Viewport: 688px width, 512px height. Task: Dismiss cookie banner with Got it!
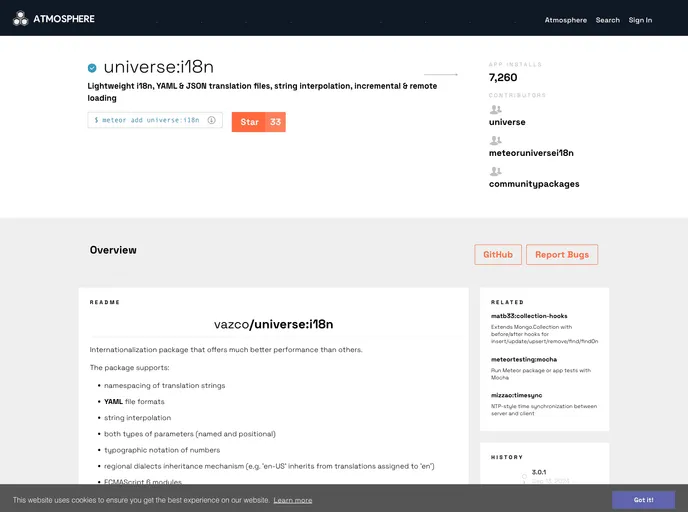[643, 499]
